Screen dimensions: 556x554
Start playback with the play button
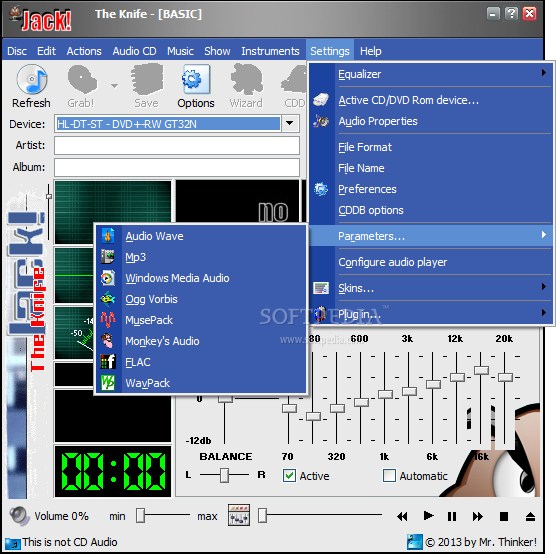click(428, 516)
